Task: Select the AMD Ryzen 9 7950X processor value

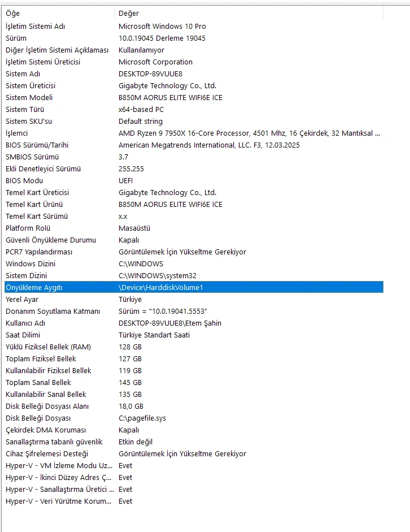Action: point(249,133)
